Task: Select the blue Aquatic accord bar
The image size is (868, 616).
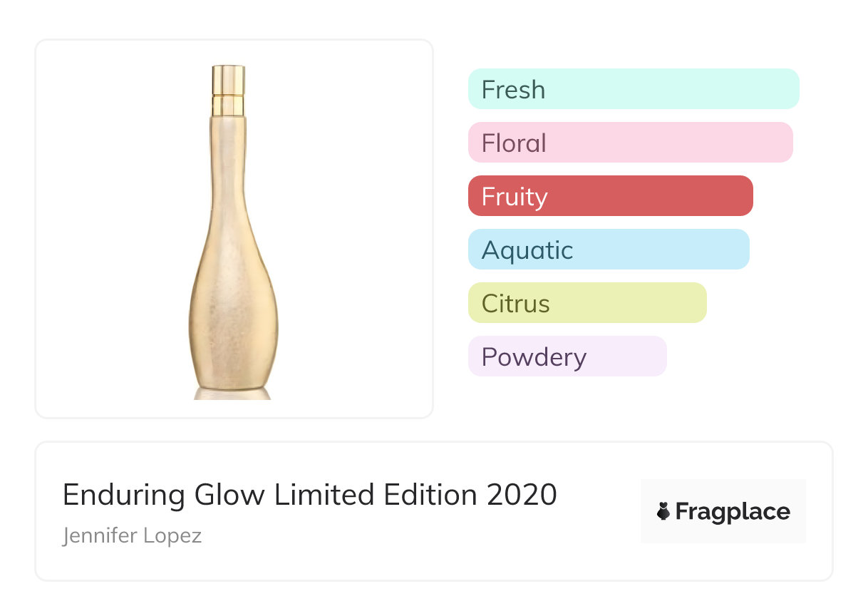Action: click(x=608, y=250)
